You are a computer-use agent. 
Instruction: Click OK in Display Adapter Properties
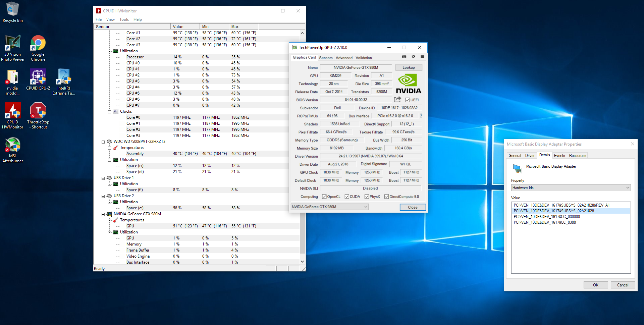pyautogui.click(x=595, y=285)
